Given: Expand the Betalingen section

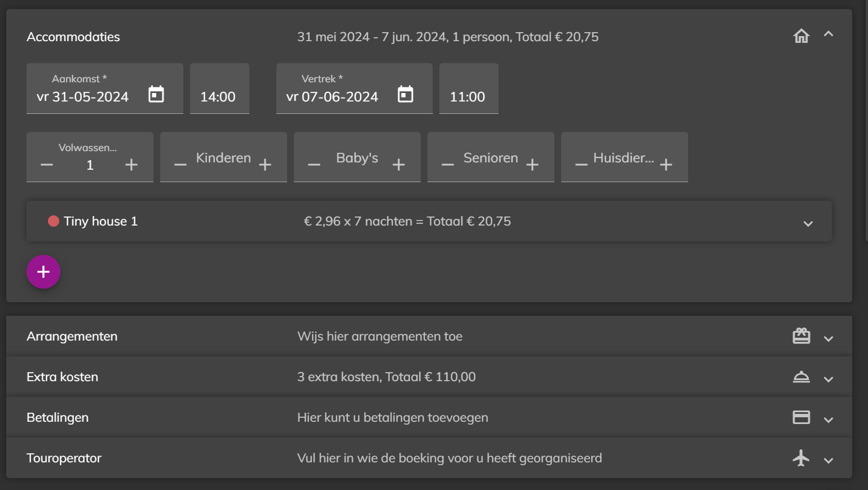Looking at the screenshot, I should tap(829, 420).
